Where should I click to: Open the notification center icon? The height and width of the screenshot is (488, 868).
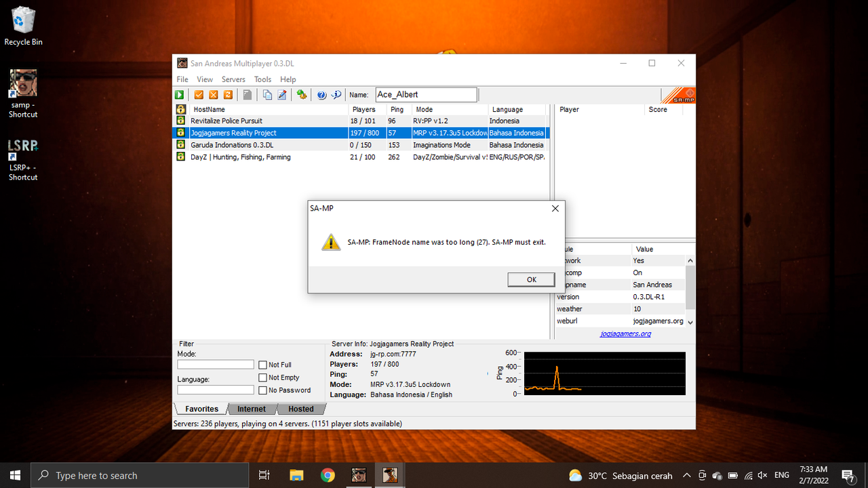click(847, 475)
